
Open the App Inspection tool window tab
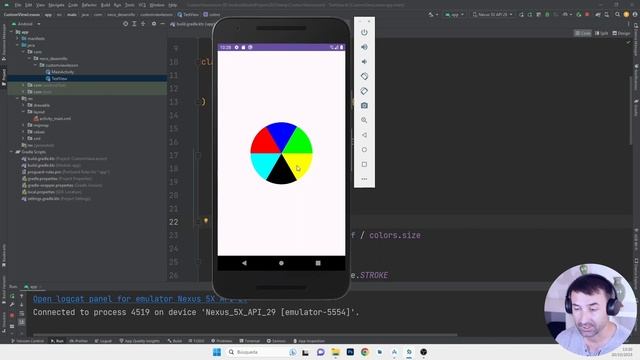[308, 341]
